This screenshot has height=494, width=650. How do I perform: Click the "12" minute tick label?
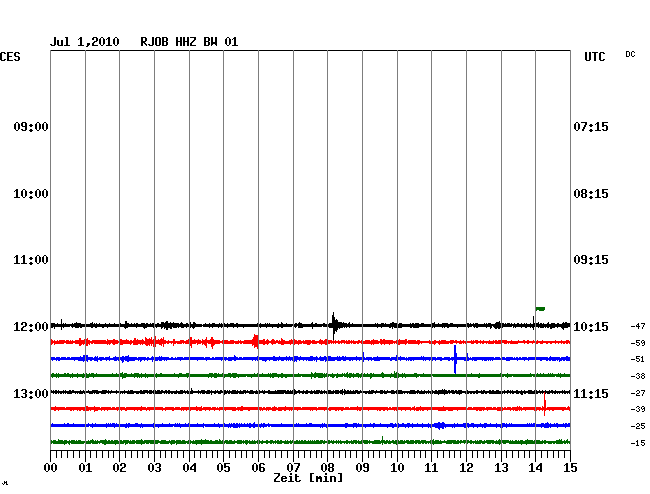click(466, 468)
